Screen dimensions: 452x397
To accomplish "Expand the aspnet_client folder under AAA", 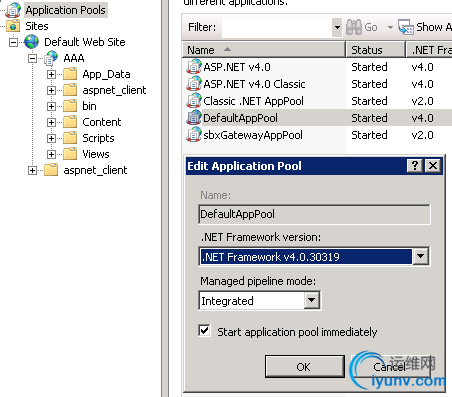I will 51,90.
